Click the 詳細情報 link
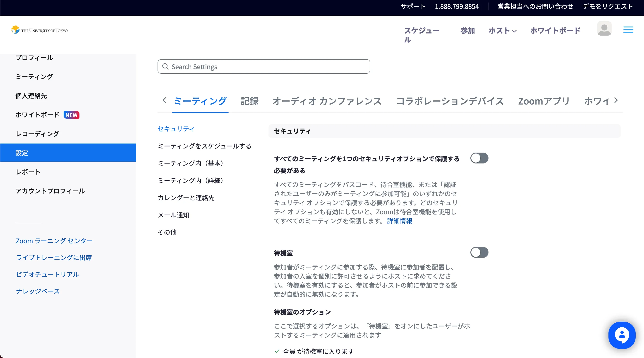 (399, 221)
